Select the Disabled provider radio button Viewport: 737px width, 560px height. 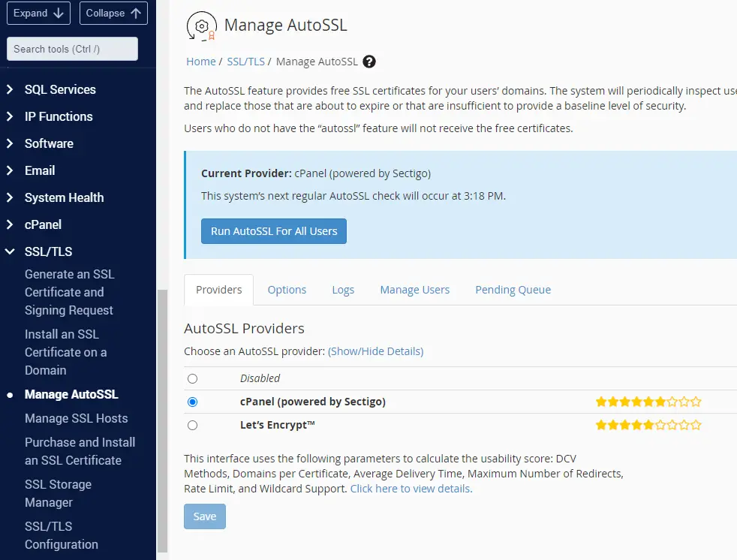pos(192,378)
